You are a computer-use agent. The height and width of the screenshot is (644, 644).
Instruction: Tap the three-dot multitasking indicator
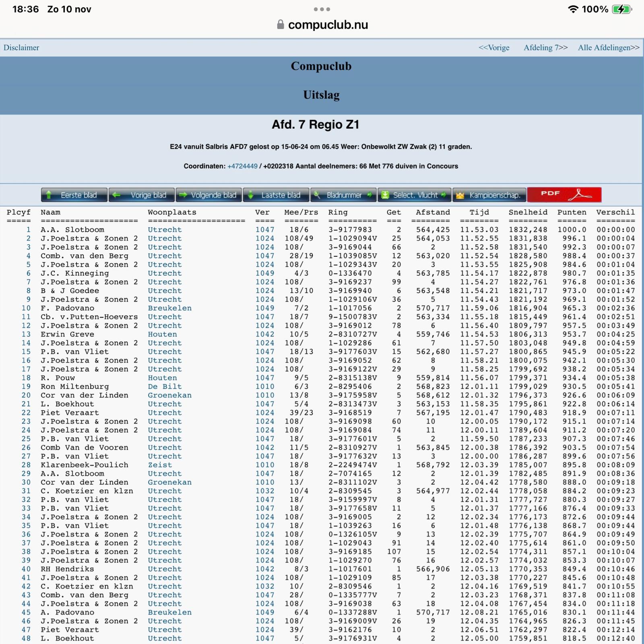[x=322, y=9]
